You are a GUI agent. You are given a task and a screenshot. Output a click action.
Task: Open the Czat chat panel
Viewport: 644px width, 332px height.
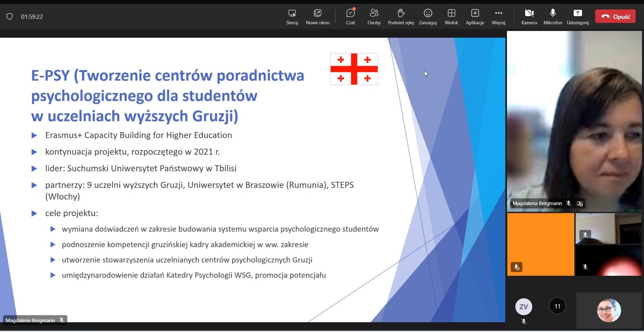350,16
